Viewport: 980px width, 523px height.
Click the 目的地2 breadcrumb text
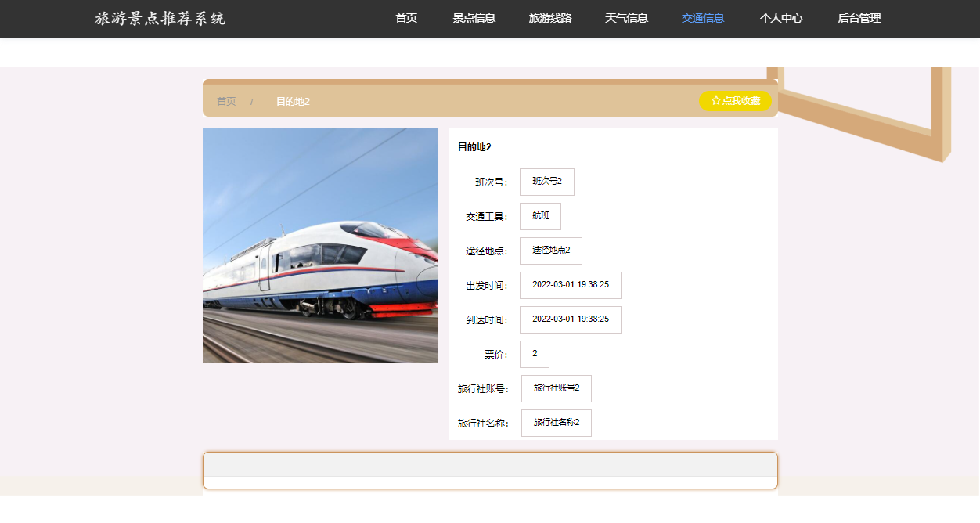click(293, 102)
